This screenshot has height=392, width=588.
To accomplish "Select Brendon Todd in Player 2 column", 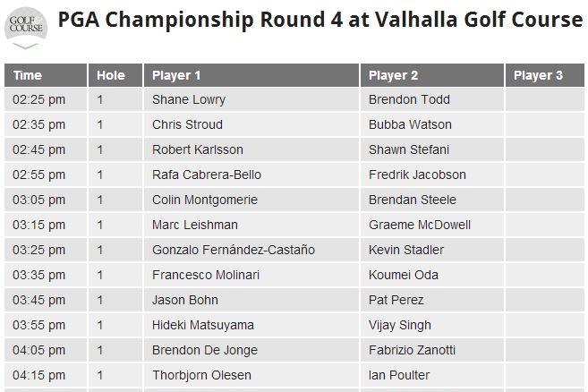I will pyautogui.click(x=409, y=99).
